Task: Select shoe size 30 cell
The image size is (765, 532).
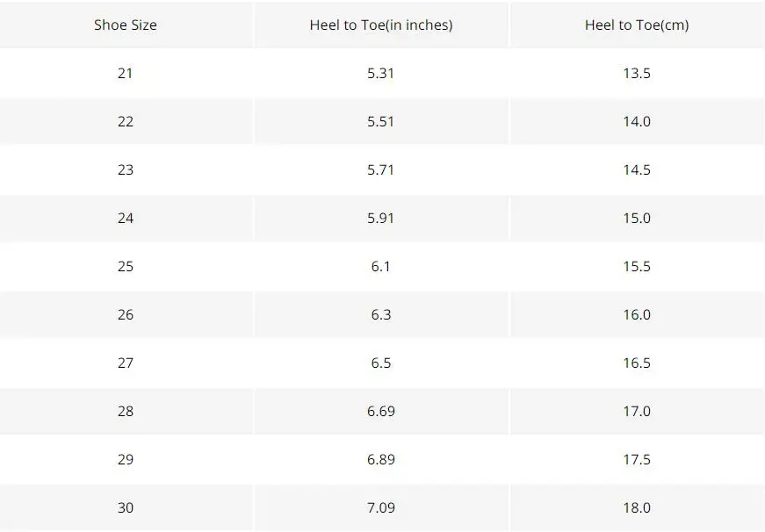Action: (x=126, y=507)
